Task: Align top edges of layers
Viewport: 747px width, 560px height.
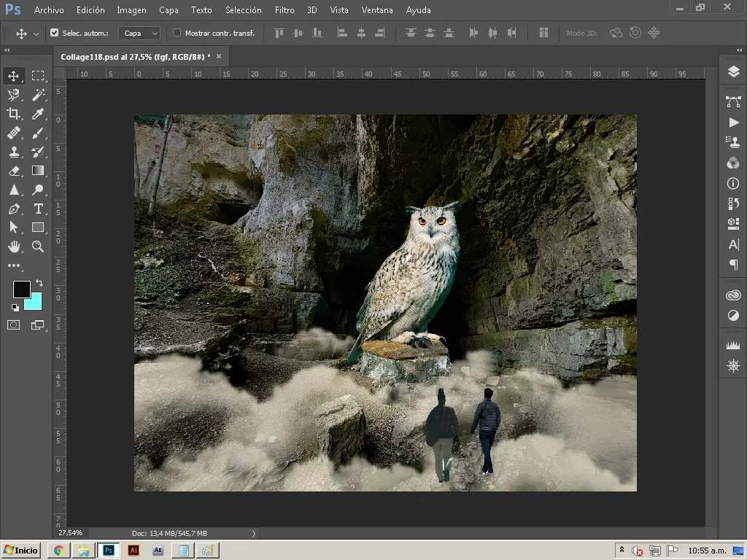Action: click(x=279, y=33)
